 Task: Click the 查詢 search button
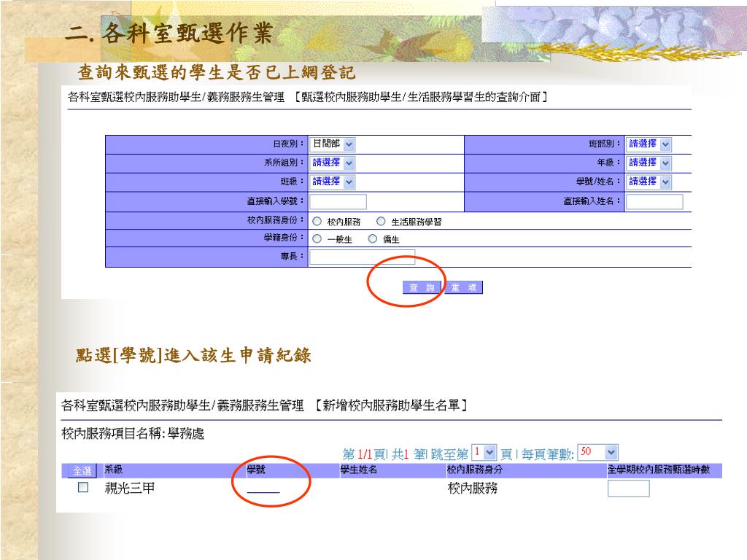pyautogui.click(x=422, y=287)
